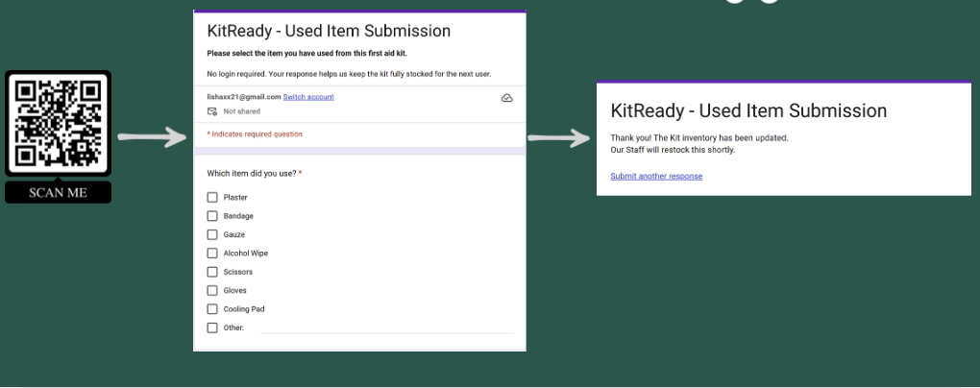Click the SCAN ME label
This screenshot has height=388, width=980.
58,192
